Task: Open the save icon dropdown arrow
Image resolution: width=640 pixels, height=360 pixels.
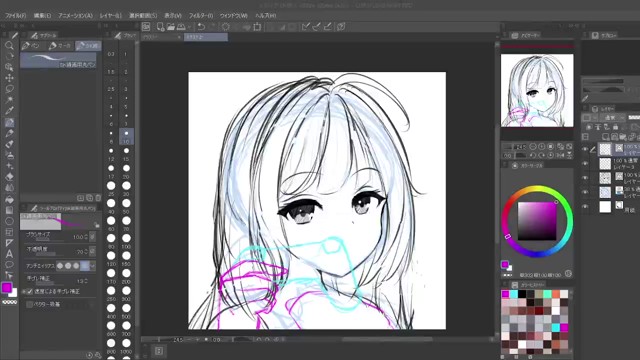Action: (x=190, y=27)
